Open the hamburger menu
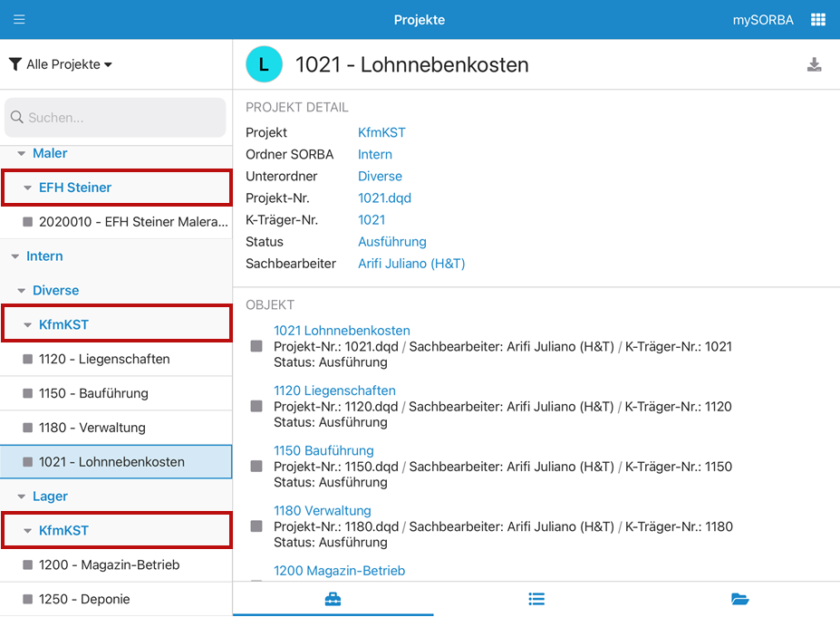Screen dimensions: 840x617 [19, 19]
